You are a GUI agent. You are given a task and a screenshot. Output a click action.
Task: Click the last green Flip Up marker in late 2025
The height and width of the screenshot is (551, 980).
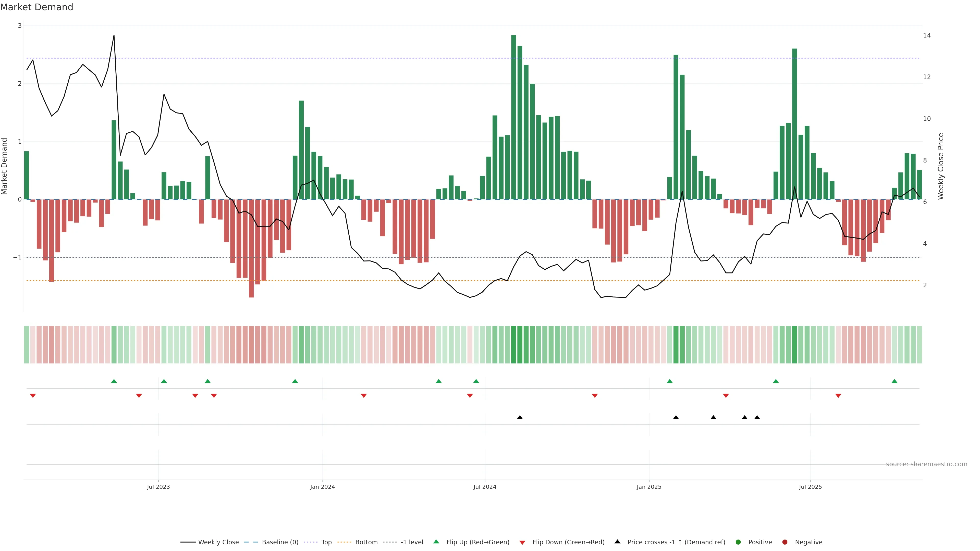(x=895, y=381)
